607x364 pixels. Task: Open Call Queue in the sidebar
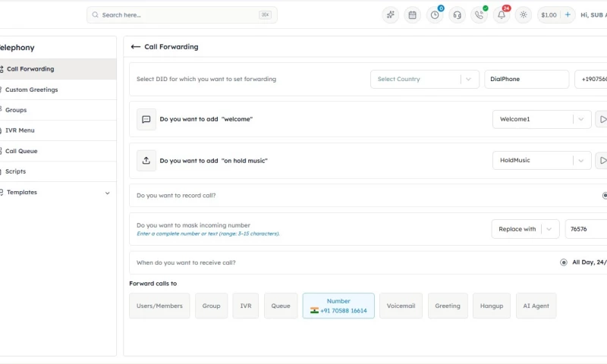point(58,151)
